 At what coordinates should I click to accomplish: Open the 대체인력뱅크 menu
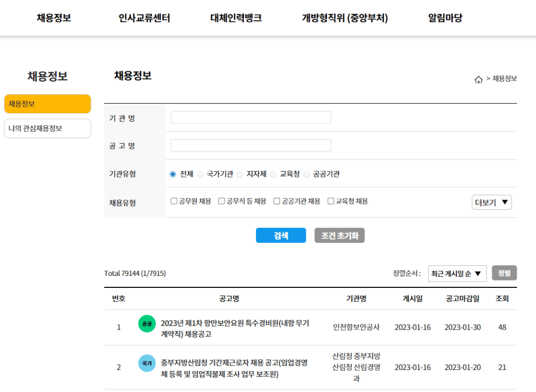pyautogui.click(x=236, y=18)
